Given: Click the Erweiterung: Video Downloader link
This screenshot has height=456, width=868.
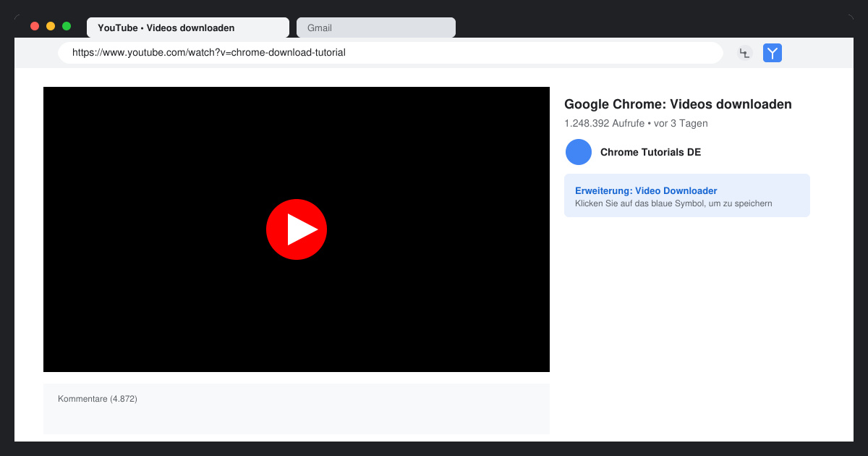Looking at the screenshot, I should 646,191.
